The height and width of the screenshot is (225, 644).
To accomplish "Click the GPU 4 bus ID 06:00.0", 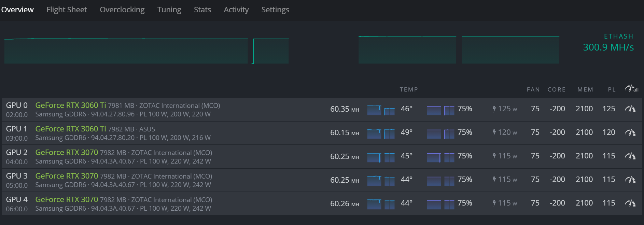I will (17, 209).
